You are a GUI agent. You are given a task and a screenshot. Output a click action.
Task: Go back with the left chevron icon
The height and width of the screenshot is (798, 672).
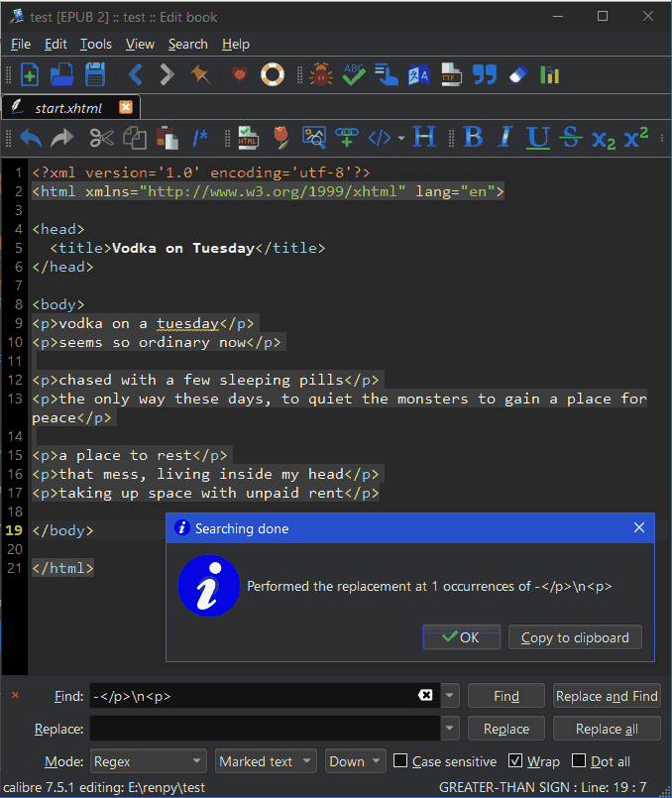[136, 74]
